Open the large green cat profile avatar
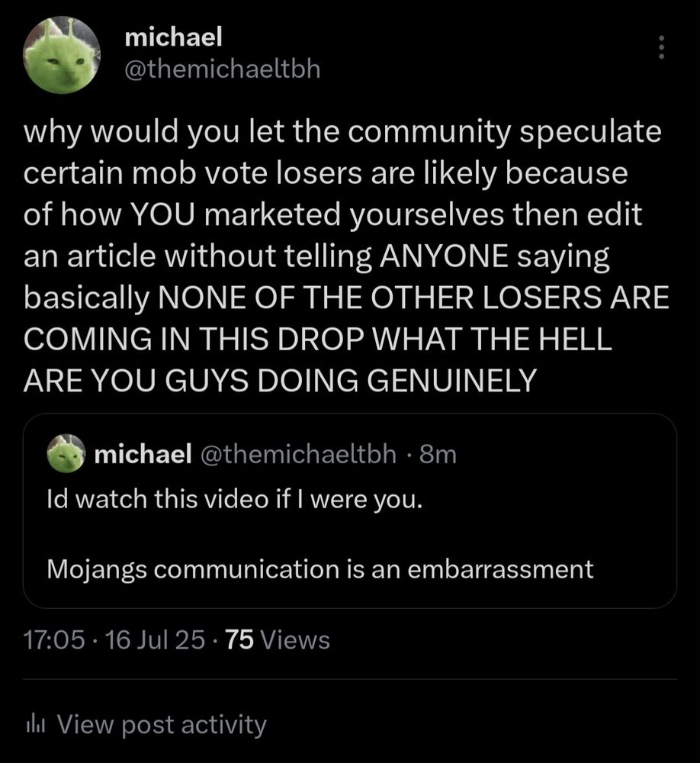 pyautogui.click(x=62, y=55)
